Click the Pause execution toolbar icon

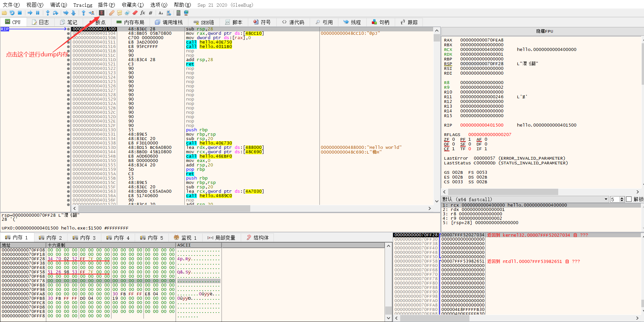(37, 13)
